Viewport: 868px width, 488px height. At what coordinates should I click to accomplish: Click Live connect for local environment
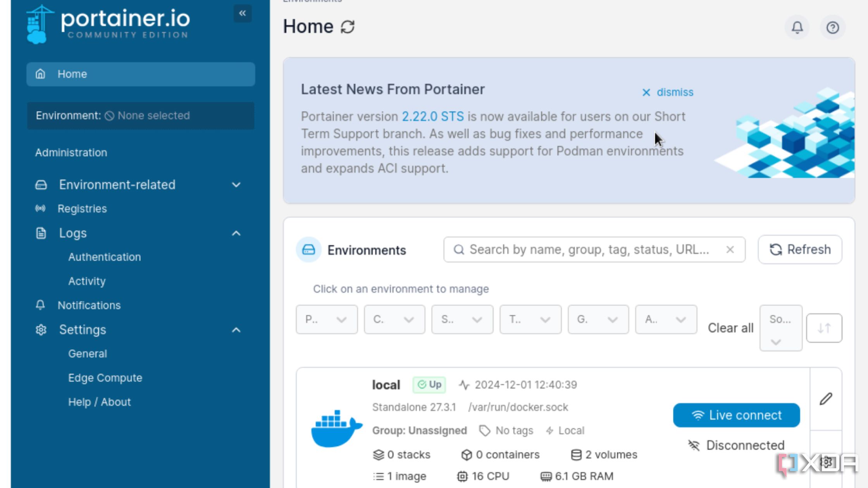pos(736,415)
